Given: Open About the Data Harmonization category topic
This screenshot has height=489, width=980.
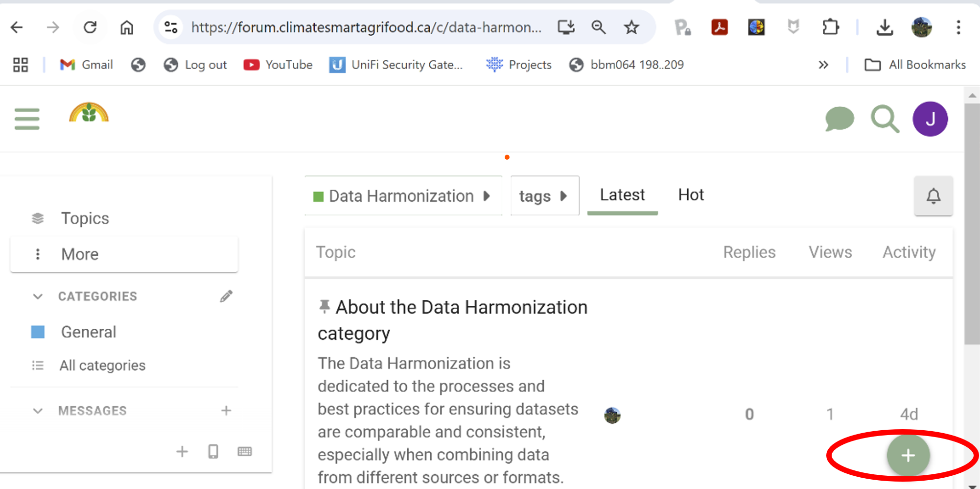Looking at the screenshot, I should pos(453,320).
